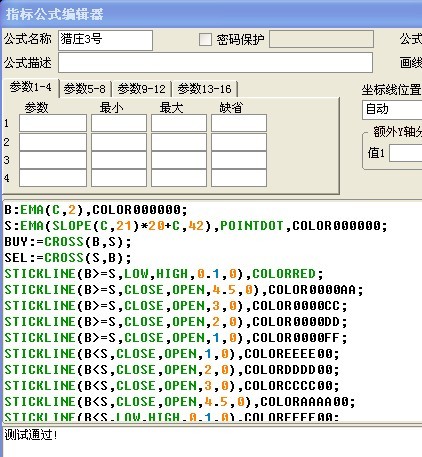Click row 3 缺省 field
The width and height of the screenshot is (422, 457).
(239, 160)
